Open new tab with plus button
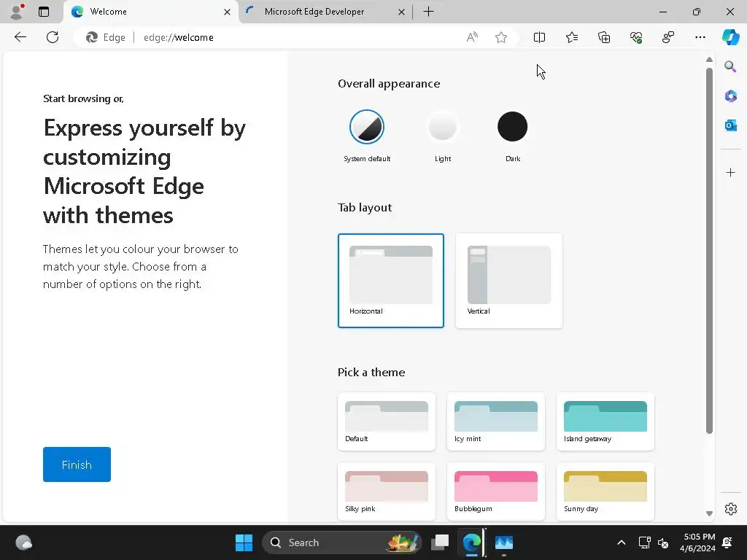The height and width of the screenshot is (560, 747). (428, 12)
